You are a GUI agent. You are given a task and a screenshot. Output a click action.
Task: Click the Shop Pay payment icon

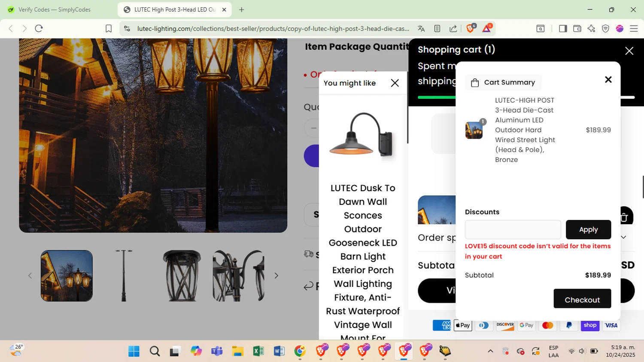[x=590, y=325]
